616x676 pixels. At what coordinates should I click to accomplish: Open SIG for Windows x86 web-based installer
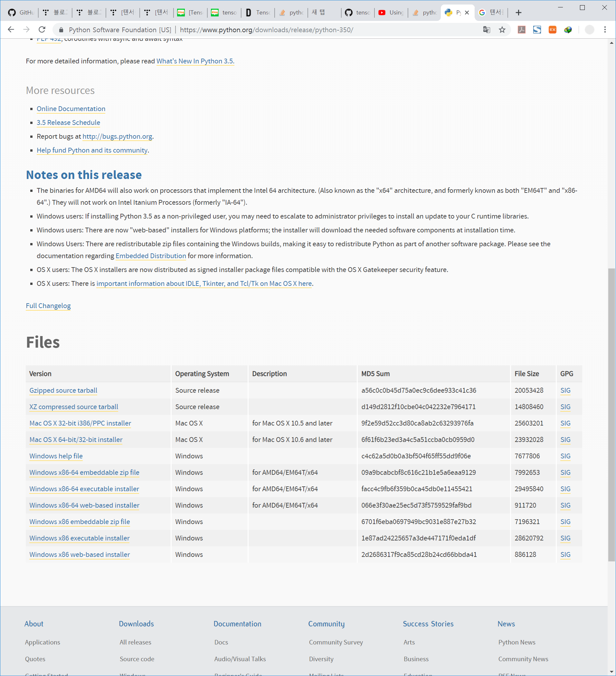(x=565, y=555)
